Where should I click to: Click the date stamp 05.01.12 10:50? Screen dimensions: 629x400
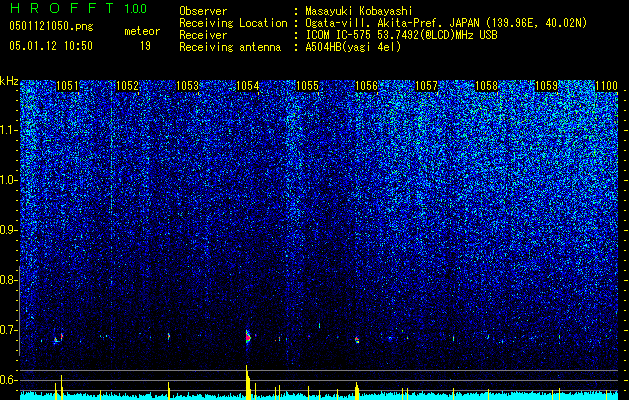click(51, 46)
